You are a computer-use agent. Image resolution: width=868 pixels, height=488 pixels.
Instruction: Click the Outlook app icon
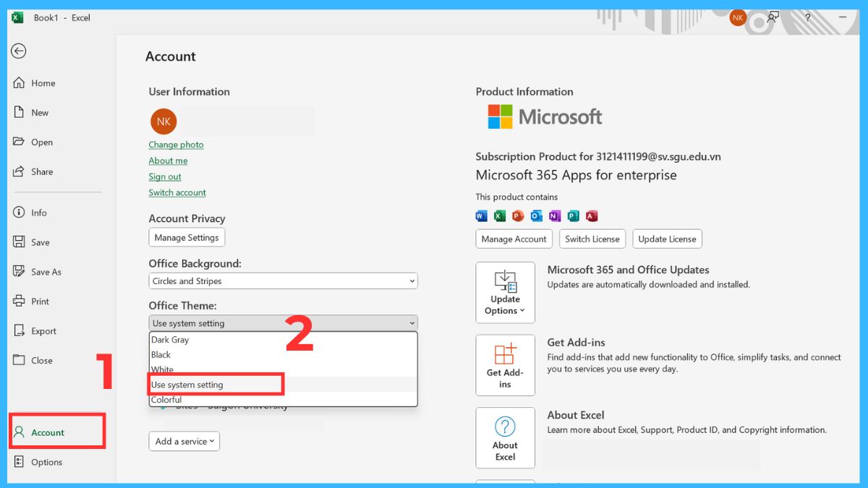tap(537, 215)
